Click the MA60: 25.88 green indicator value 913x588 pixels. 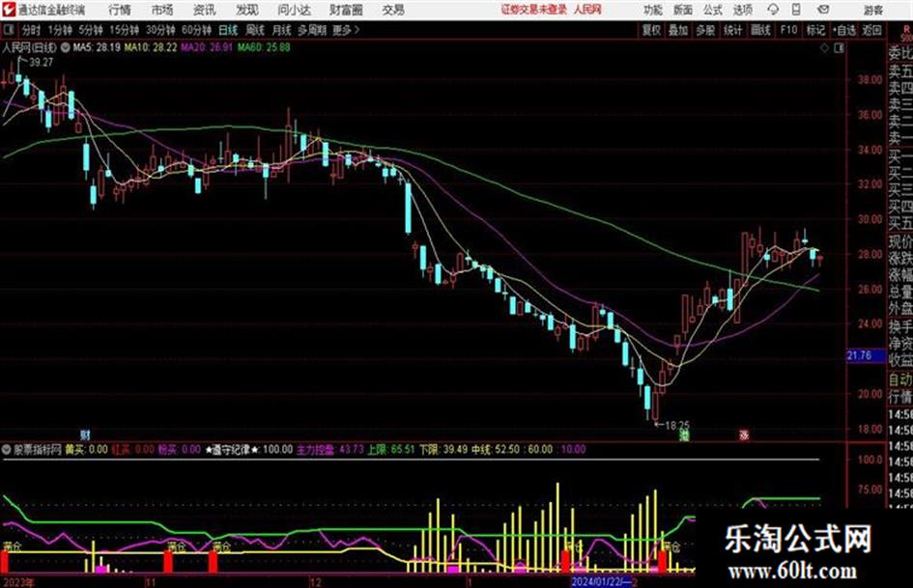[264, 47]
